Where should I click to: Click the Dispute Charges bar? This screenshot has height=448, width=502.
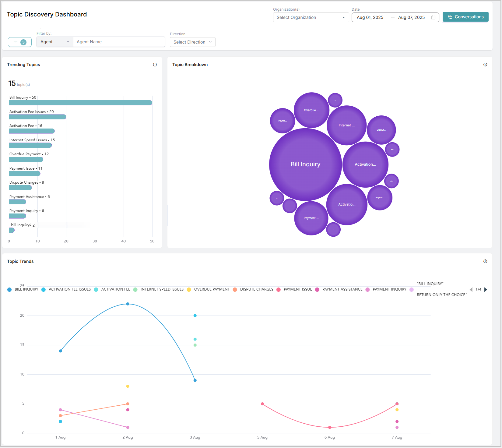click(x=20, y=188)
